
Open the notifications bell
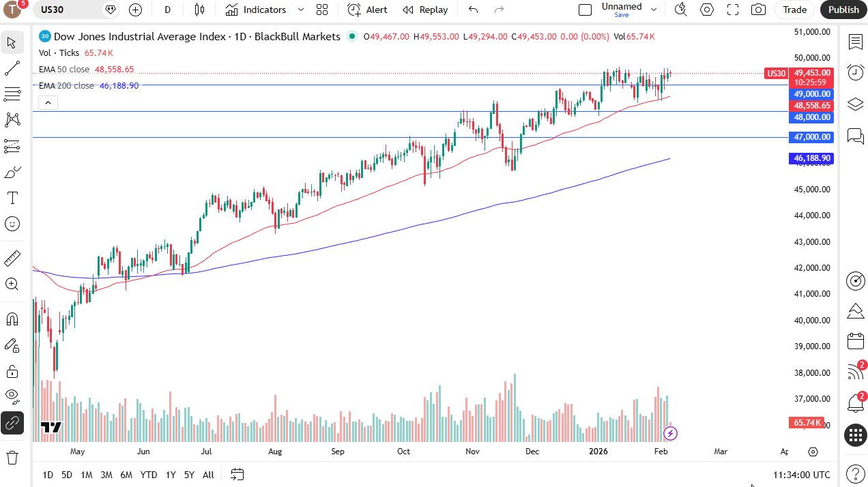(x=855, y=402)
